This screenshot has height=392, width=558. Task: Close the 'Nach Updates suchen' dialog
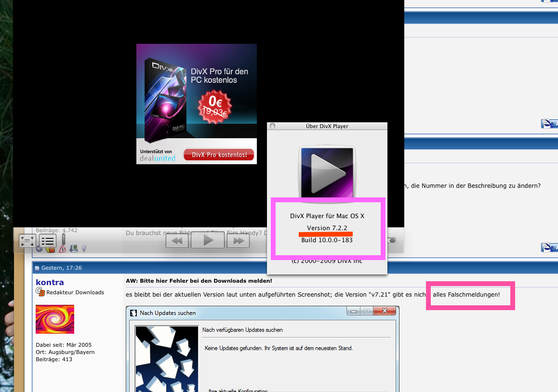coord(385,311)
